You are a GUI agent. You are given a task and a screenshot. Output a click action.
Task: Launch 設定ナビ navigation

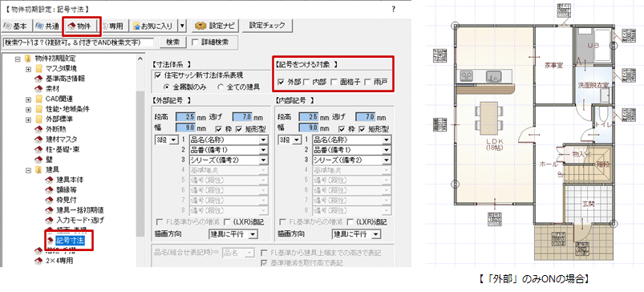coord(216,26)
